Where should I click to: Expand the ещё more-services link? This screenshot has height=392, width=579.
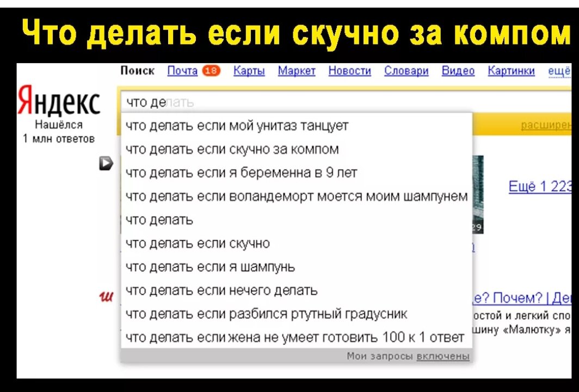[560, 71]
